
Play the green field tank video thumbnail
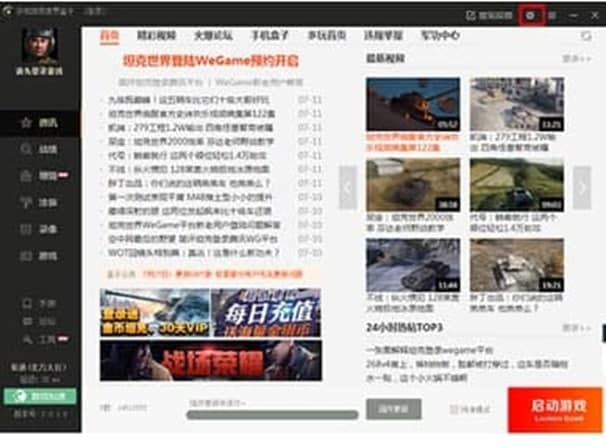(517, 185)
